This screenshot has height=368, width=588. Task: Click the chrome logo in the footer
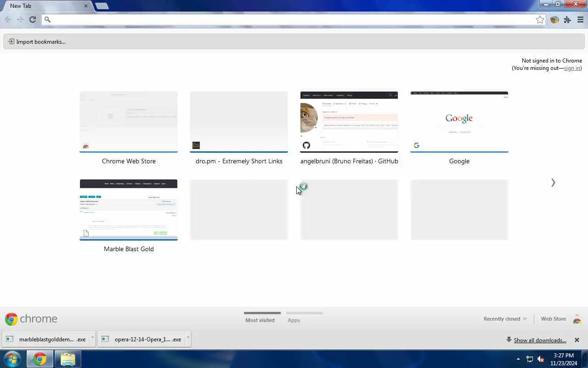pyautogui.click(x=31, y=319)
